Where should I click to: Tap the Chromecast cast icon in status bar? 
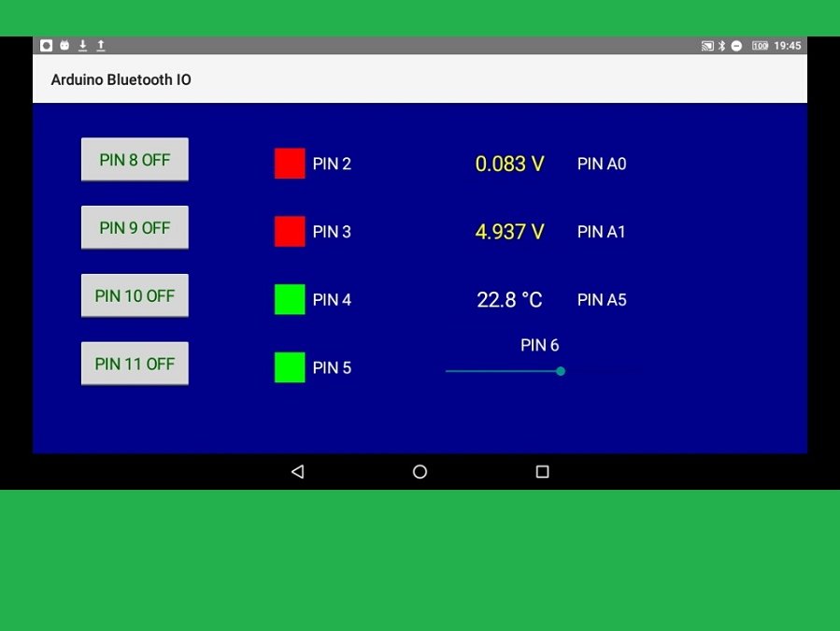pos(707,45)
